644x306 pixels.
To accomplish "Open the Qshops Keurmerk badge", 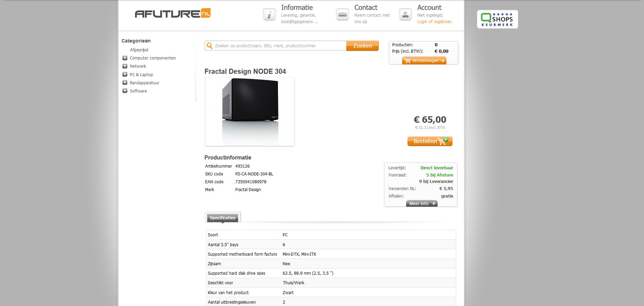I will [x=497, y=19].
